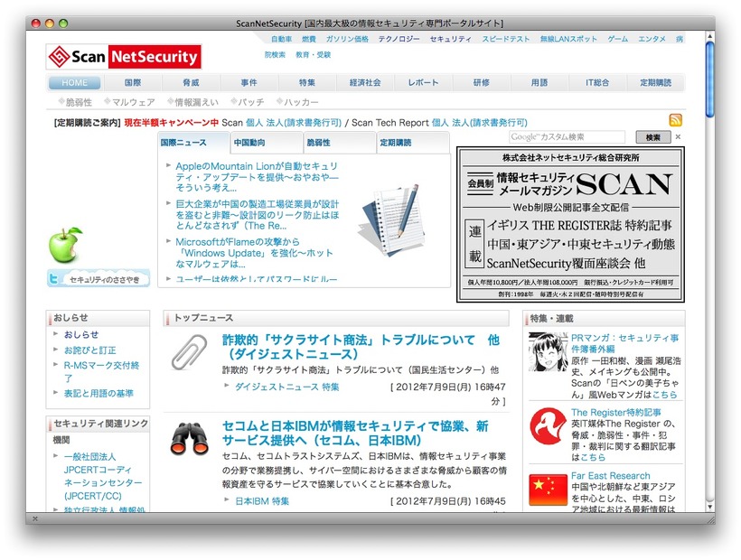Image resolution: width=741 pixels, height=560 pixels.
Task: Click the 検索 search button
Action: coord(653,137)
